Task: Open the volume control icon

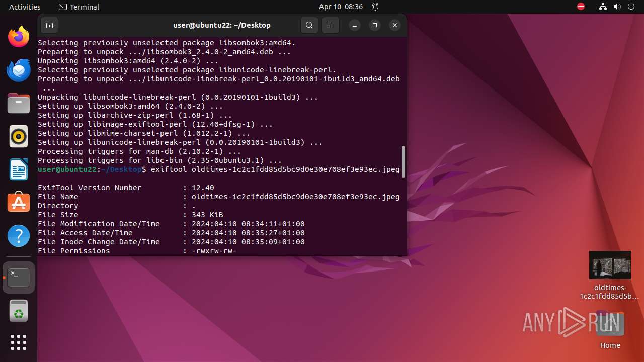Action: pyautogui.click(x=617, y=7)
